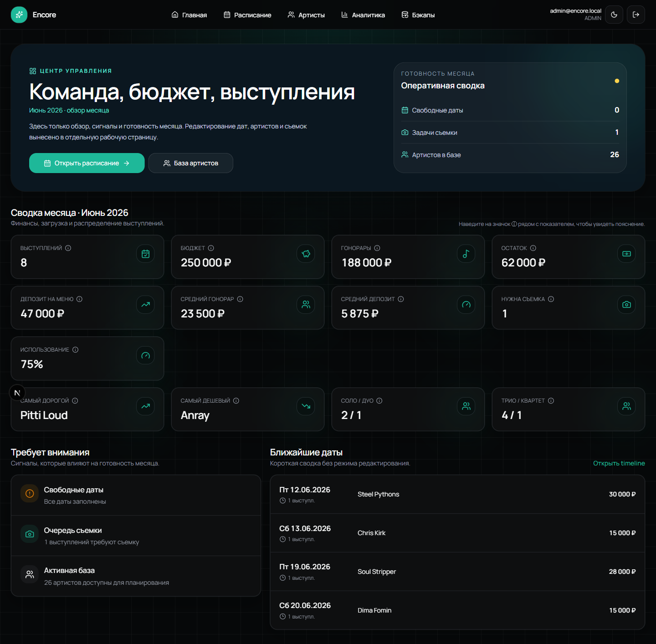Follow the Открыть timeline link
Viewport: 656px width, 644px height.
(619, 463)
